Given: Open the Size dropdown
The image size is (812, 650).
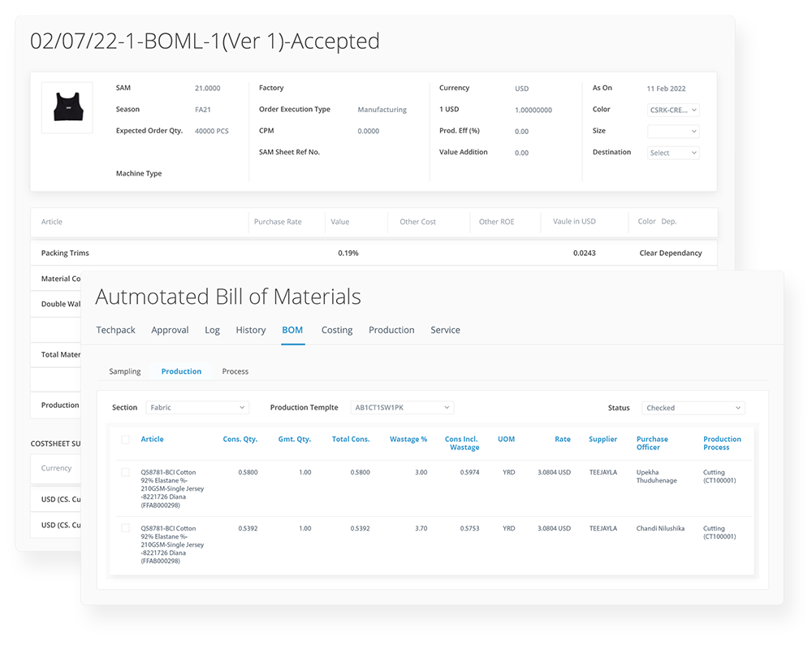Looking at the screenshot, I should pyautogui.click(x=673, y=131).
